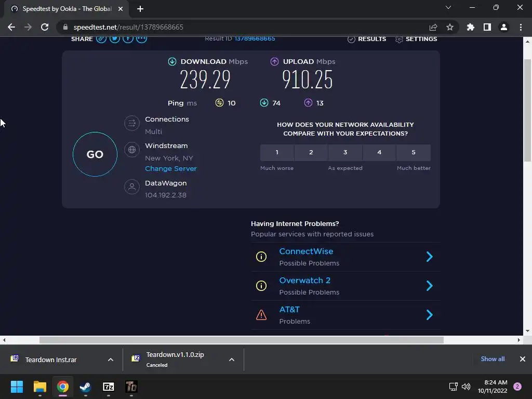Open Chrome three-dot menu
The height and width of the screenshot is (399, 532).
(x=521, y=27)
